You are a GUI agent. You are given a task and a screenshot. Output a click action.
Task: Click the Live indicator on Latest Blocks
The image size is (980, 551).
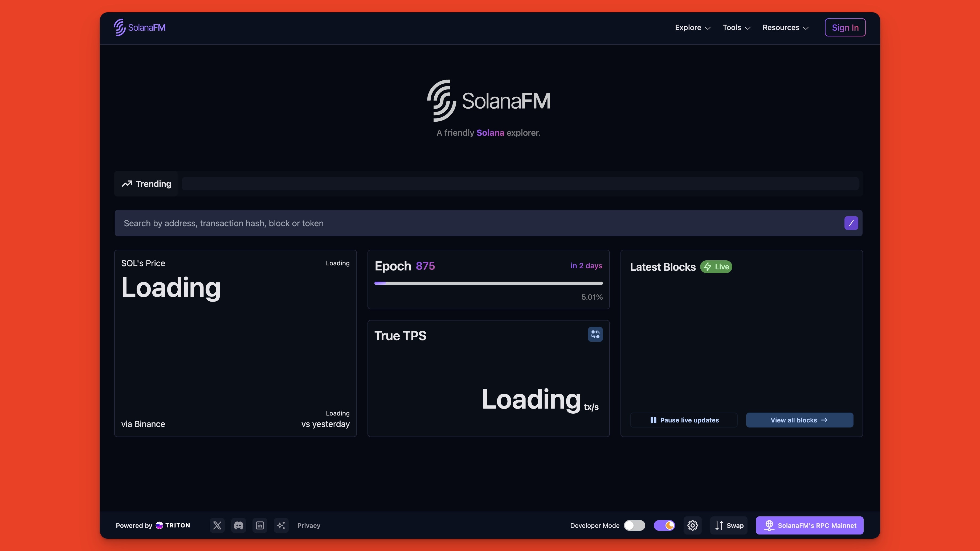click(x=716, y=266)
